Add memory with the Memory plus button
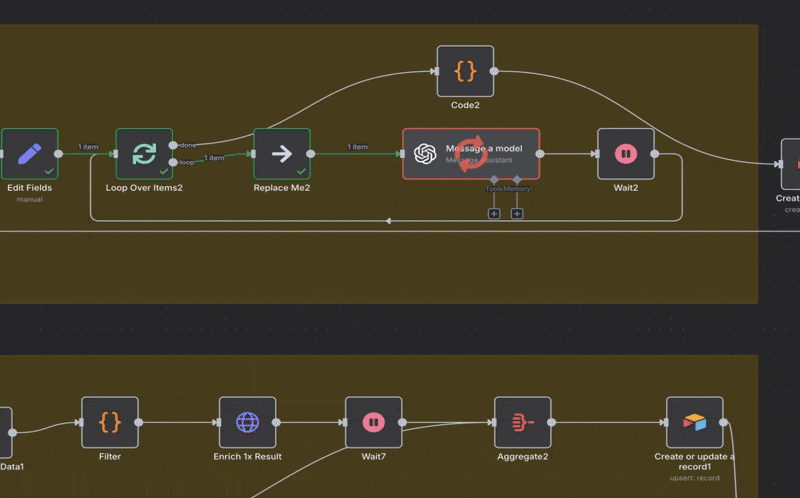 coord(517,213)
